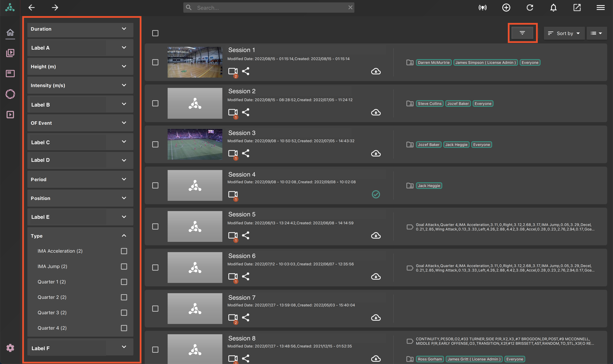This screenshot has height=364, width=613.
Task: Open the Sort by dropdown
Action: [x=564, y=33]
